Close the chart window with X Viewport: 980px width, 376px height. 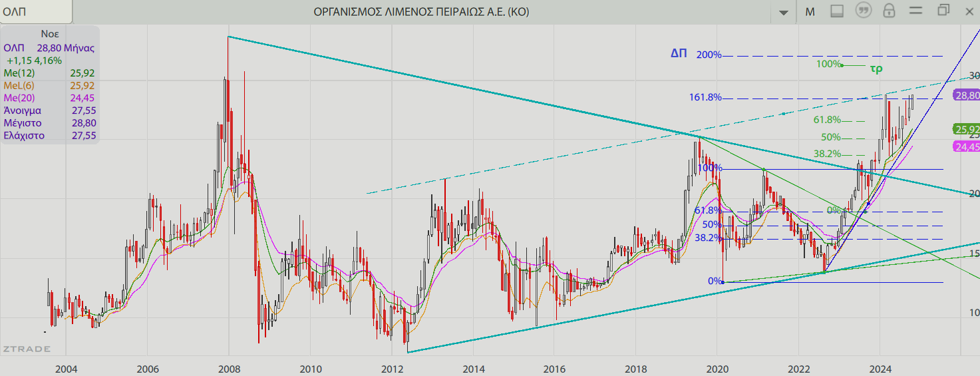(968, 11)
